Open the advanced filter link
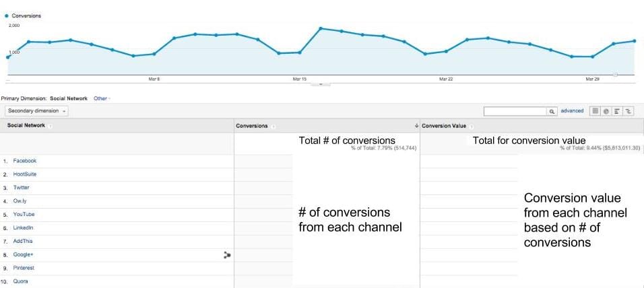This screenshot has height=288, width=644. point(572,111)
